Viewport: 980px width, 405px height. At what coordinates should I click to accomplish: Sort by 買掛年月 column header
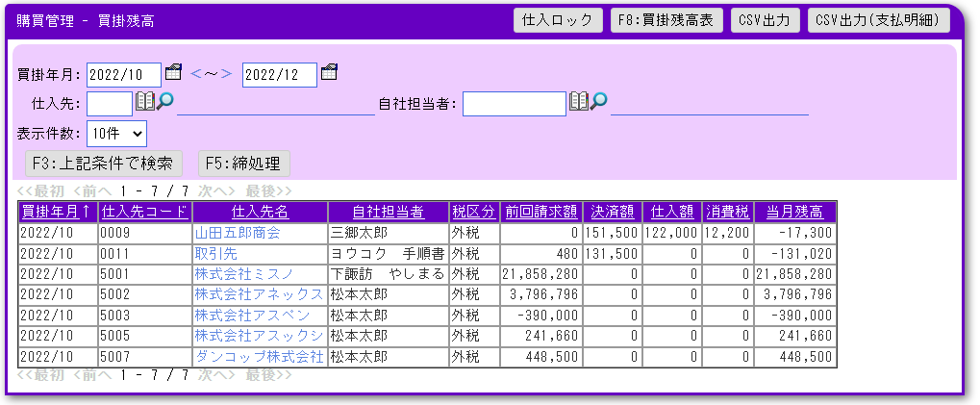coord(55,213)
